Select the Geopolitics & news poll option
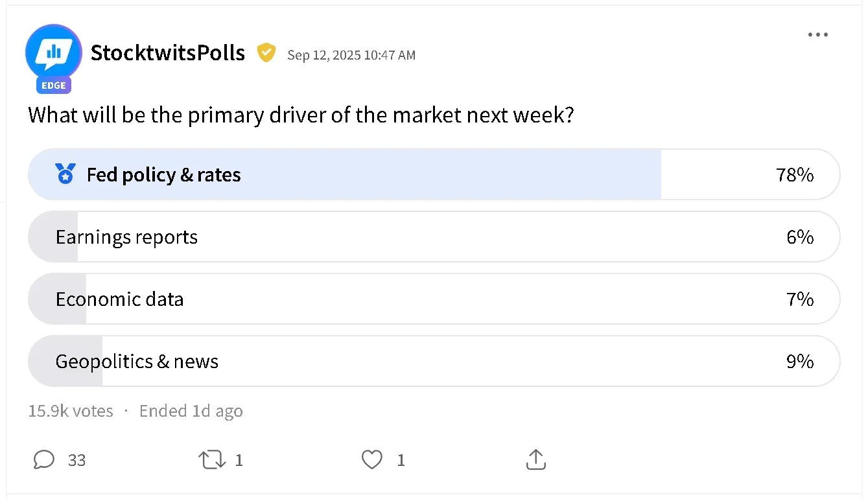This screenshot has width=868, height=499. (434, 362)
